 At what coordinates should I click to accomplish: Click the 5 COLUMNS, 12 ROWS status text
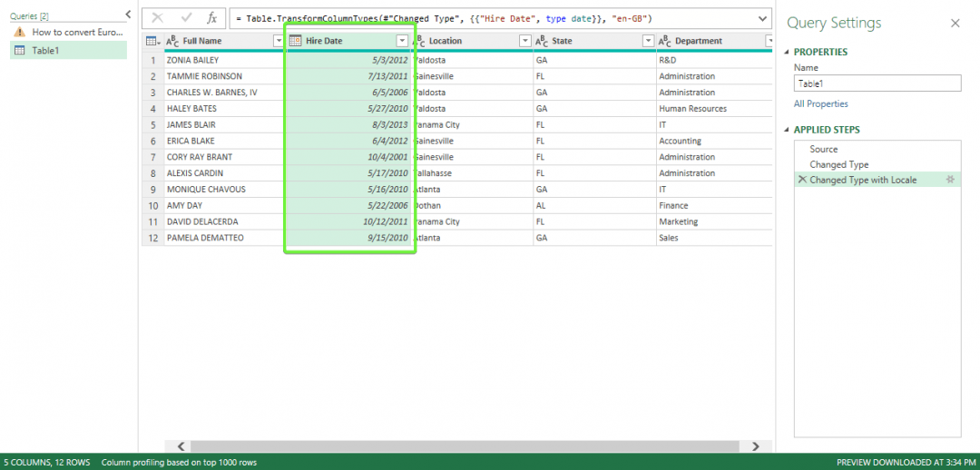tap(46, 463)
